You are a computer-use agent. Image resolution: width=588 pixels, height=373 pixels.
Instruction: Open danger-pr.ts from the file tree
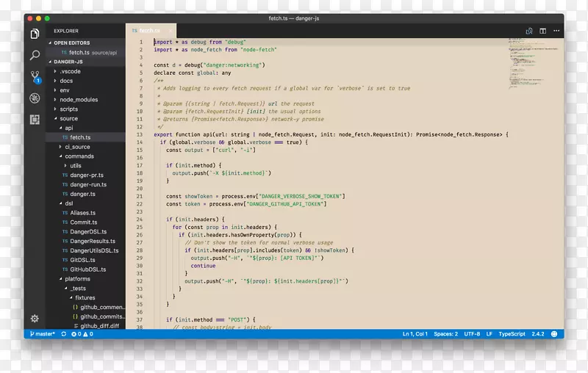[87, 175]
